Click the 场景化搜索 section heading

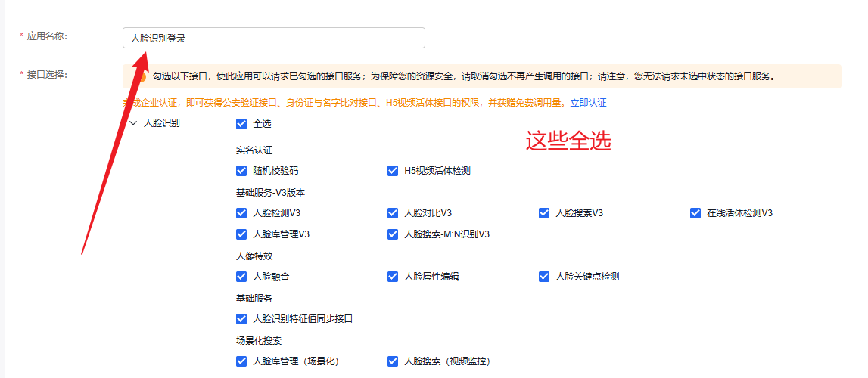(259, 340)
